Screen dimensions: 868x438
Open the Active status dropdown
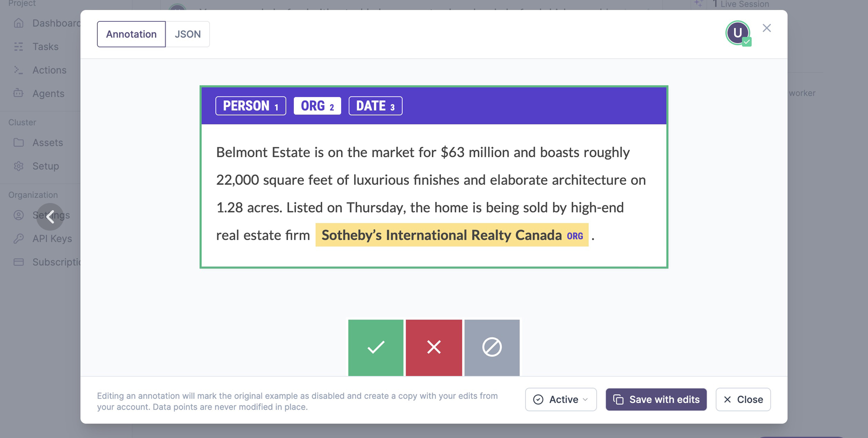pos(561,399)
